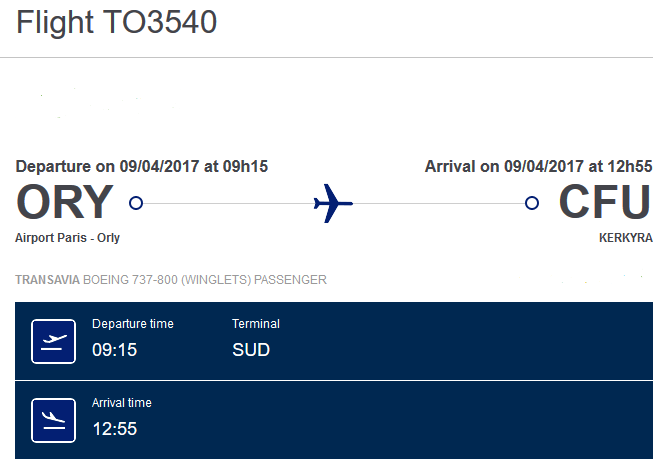Click the Departure time label
The image size is (667, 467).
(x=133, y=324)
